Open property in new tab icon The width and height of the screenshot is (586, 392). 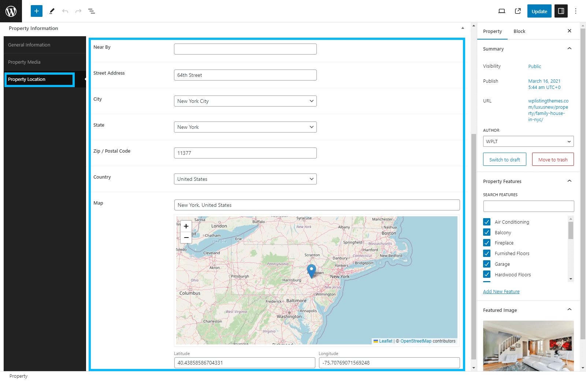tap(518, 11)
